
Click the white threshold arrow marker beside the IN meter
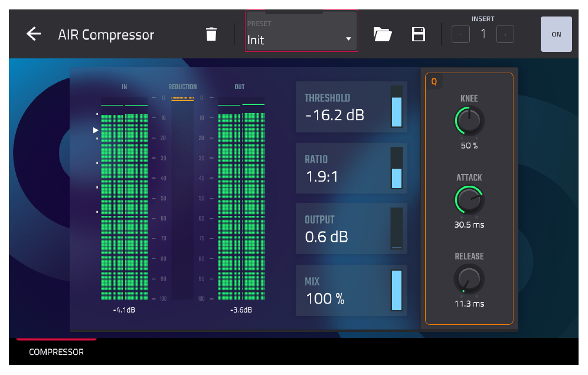click(96, 130)
